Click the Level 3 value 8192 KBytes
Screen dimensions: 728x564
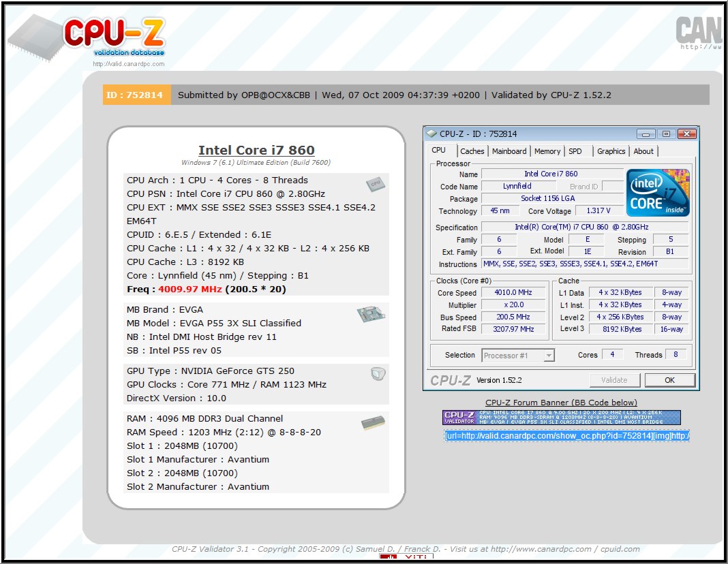pyautogui.click(x=620, y=329)
